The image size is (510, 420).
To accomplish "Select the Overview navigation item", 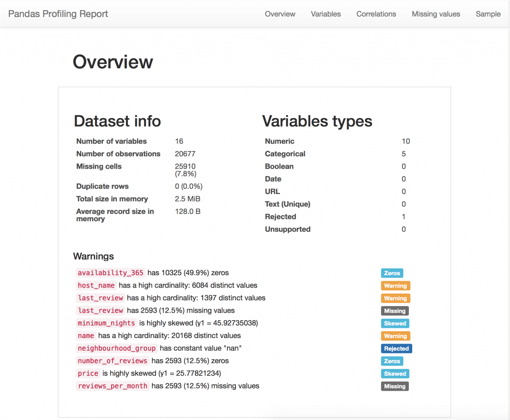I will pyautogui.click(x=280, y=14).
